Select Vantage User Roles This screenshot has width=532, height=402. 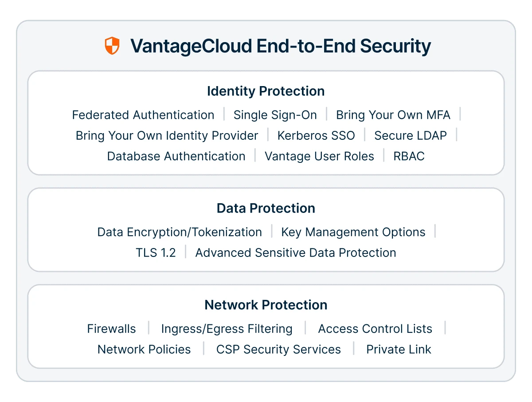click(x=319, y=156)
